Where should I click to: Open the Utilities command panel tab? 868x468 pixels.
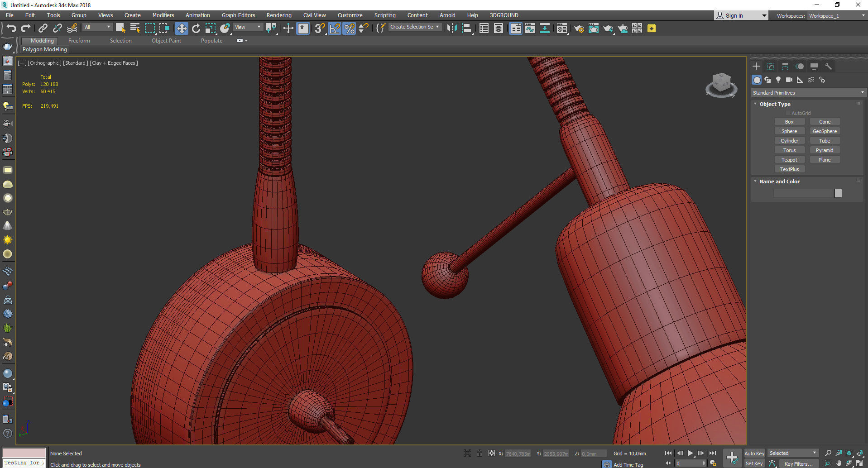(829, 67)
